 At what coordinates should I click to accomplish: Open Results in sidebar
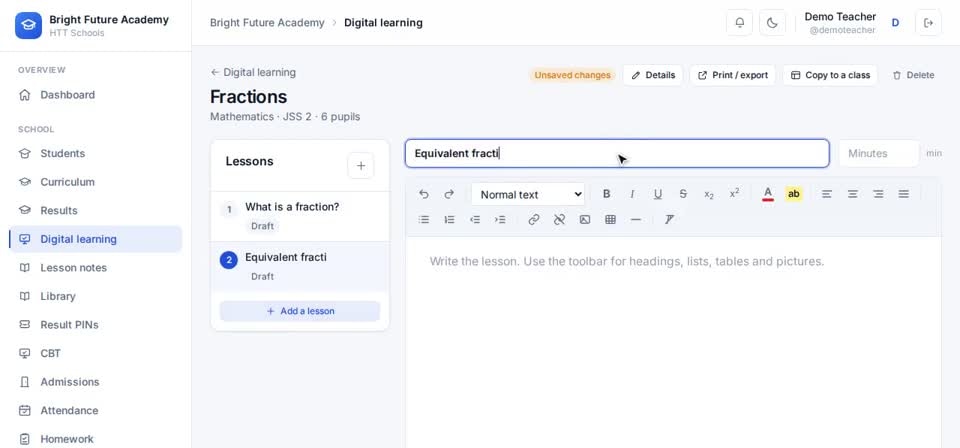point(96,211)
